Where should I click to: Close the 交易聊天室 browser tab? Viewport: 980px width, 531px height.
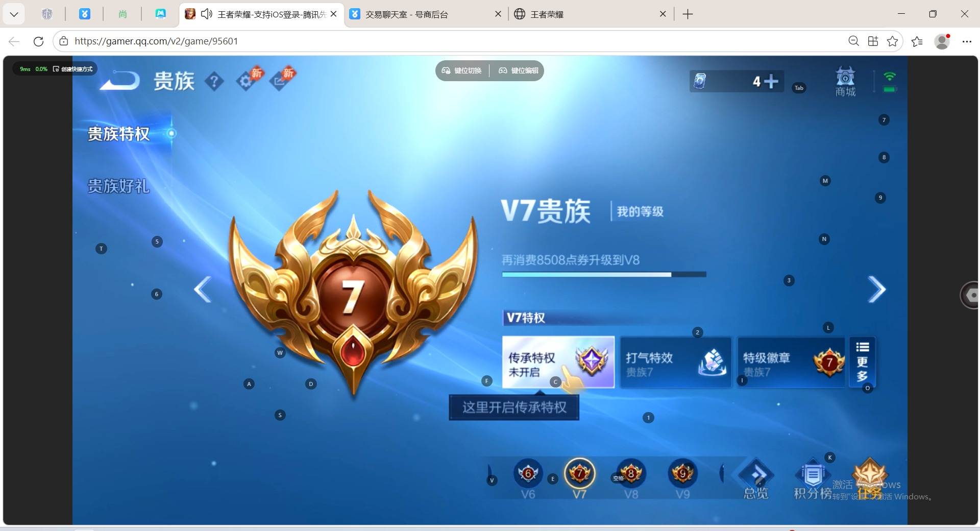498,14
